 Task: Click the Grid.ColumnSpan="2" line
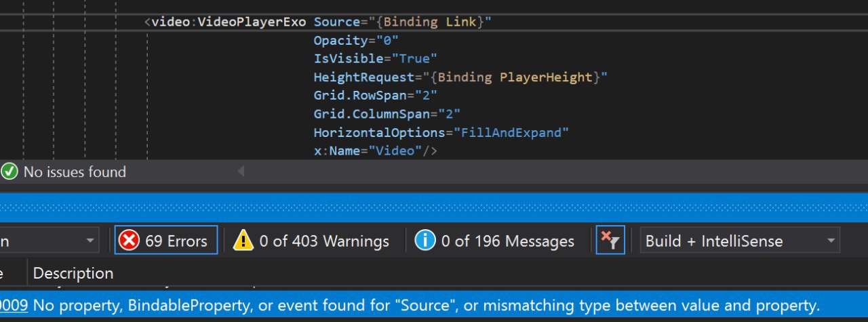click(x=387, y=113)
